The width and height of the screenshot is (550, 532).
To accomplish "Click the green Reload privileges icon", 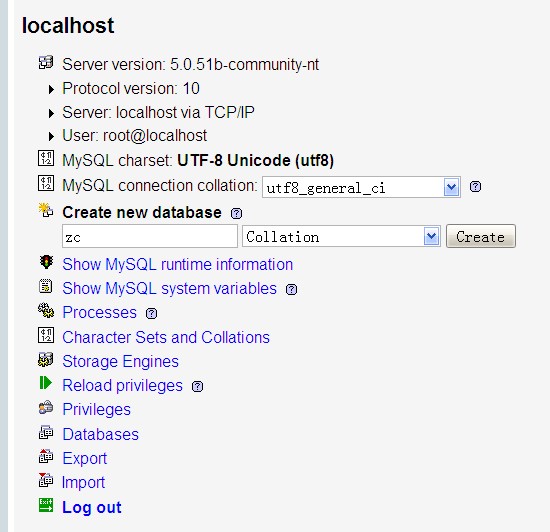I will [x=46, y=383].
